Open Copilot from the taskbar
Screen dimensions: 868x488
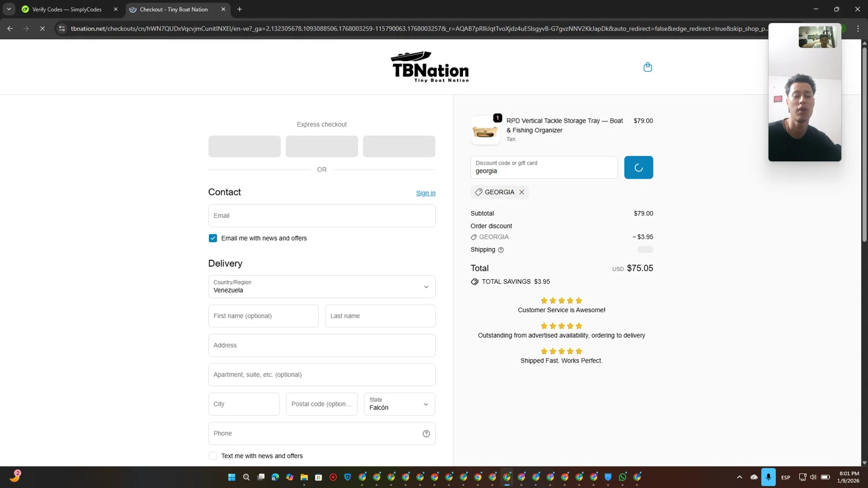click(x=289, y=477)
